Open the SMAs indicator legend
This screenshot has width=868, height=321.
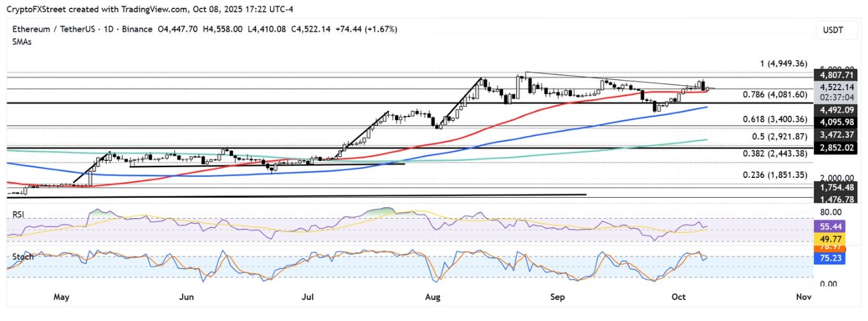pos(24,41)
